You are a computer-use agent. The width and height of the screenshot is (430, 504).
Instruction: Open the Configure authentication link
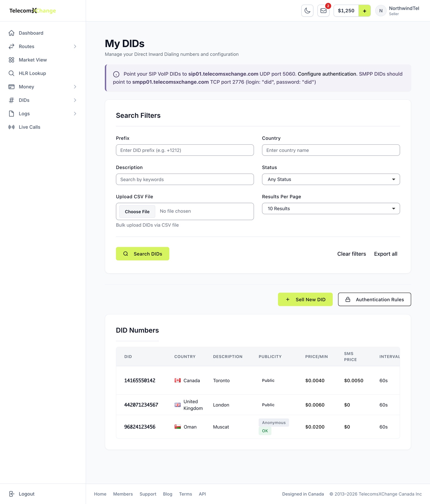[x=327, y=74]
